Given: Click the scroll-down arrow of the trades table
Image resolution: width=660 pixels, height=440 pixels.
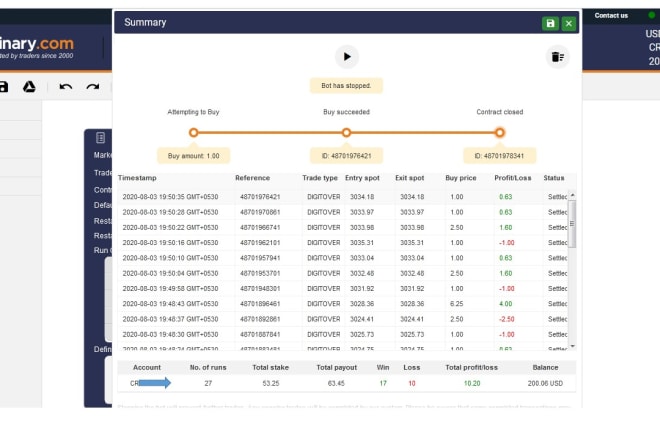Looking at the screenshot, I should 572,346.
